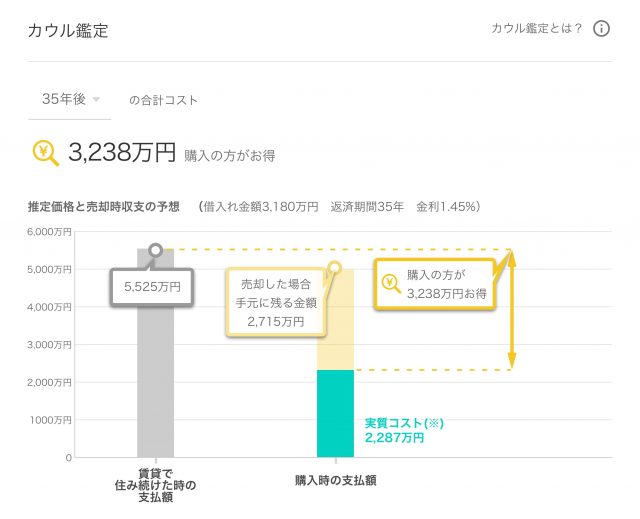
Task: Click the yen magnifier icon in the yellow callout
Action: [x=392, y=283]
